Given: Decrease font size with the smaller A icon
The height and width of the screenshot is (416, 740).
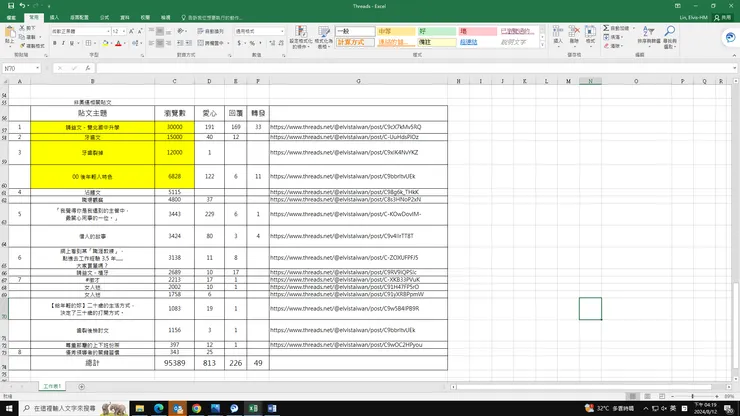Looking at the screenshot, I should click(140, 31).
